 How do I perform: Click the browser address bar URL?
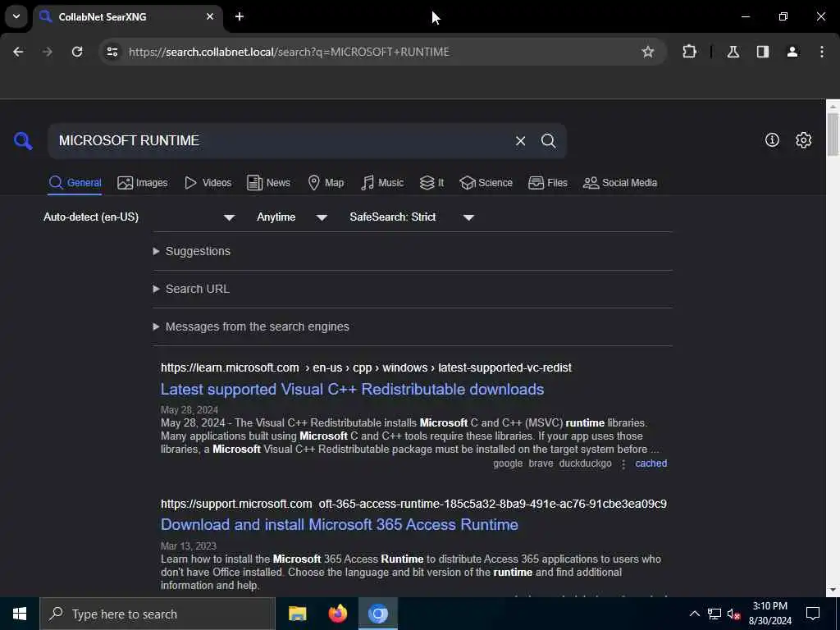289,52
